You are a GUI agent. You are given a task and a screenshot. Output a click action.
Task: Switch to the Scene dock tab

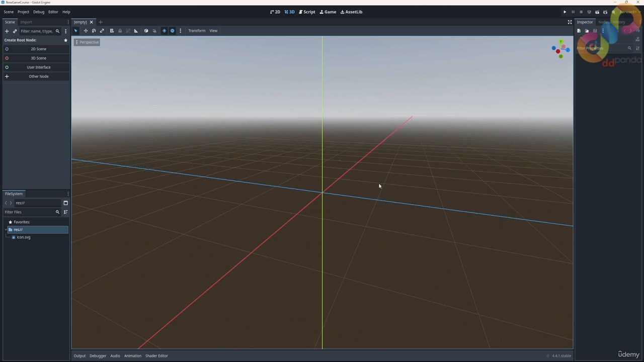click(x=10, y=22)
